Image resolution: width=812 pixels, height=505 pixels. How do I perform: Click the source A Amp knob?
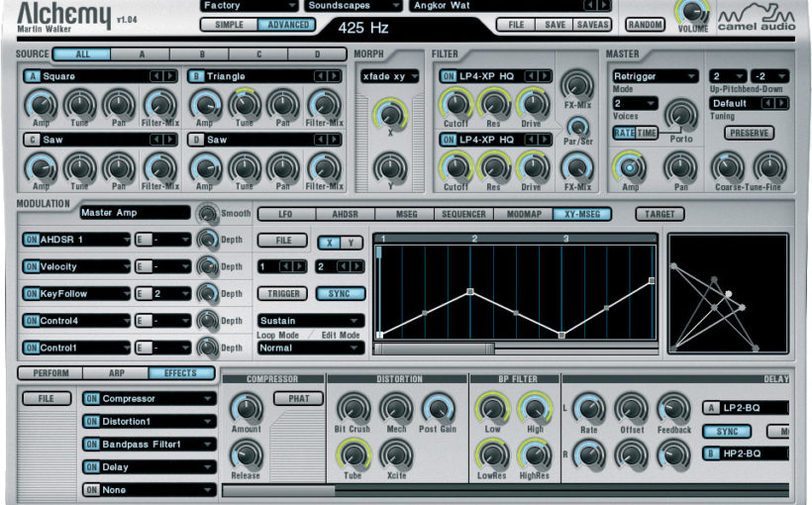click(41, 105)
